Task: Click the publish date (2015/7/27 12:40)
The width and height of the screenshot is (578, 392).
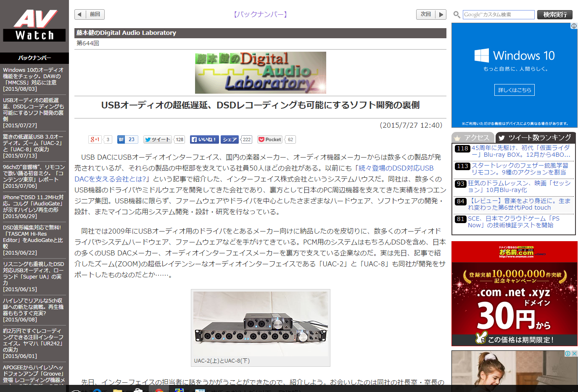Action: point(411,125)
